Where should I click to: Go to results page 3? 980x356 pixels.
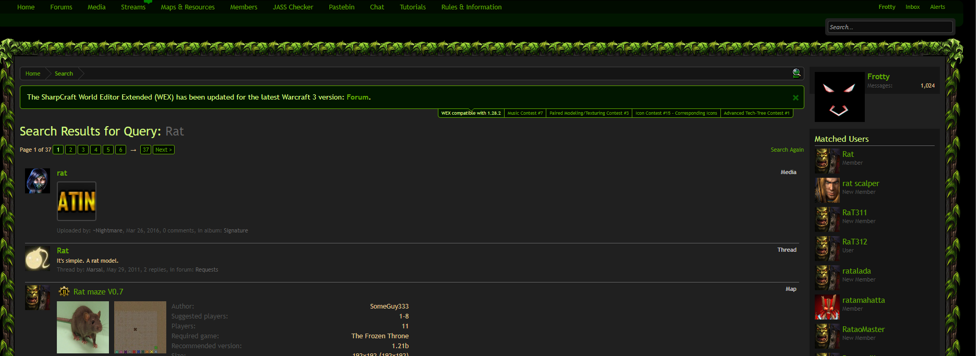point(83,150)
